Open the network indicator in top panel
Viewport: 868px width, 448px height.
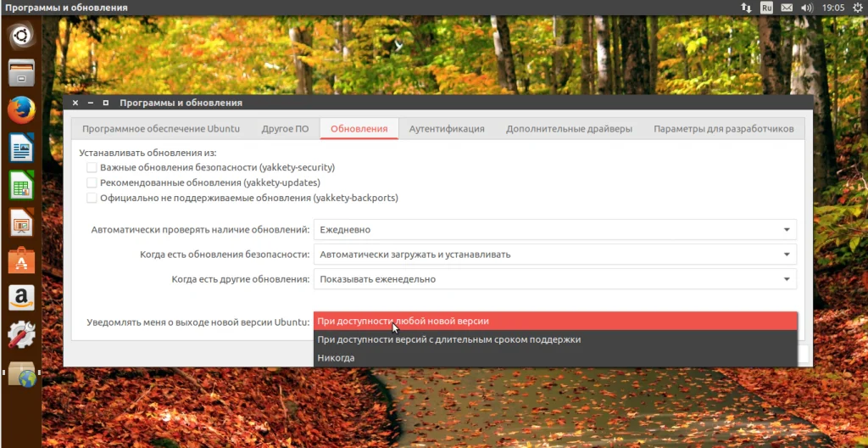(x=746, y=8)
